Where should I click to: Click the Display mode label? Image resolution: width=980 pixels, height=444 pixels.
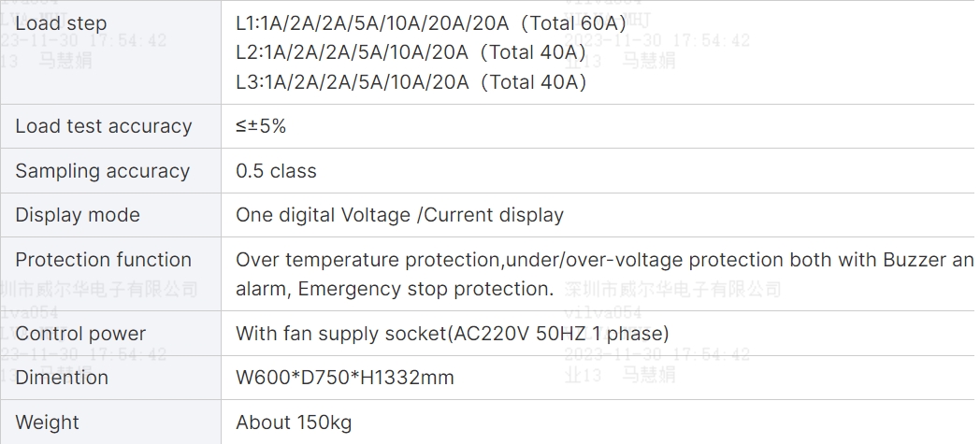(78, 215)
